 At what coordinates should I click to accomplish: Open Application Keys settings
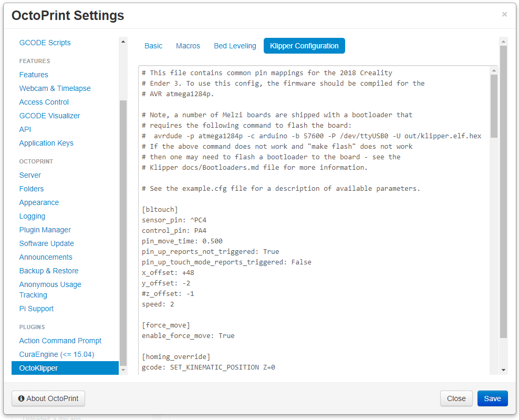46,143
